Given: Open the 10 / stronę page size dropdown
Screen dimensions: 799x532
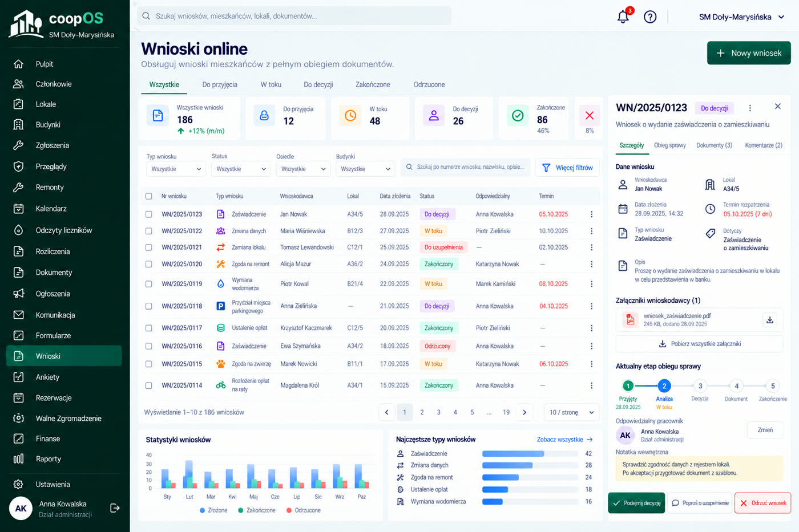Looking at the screenshot, I should click(x=571, y=412).
